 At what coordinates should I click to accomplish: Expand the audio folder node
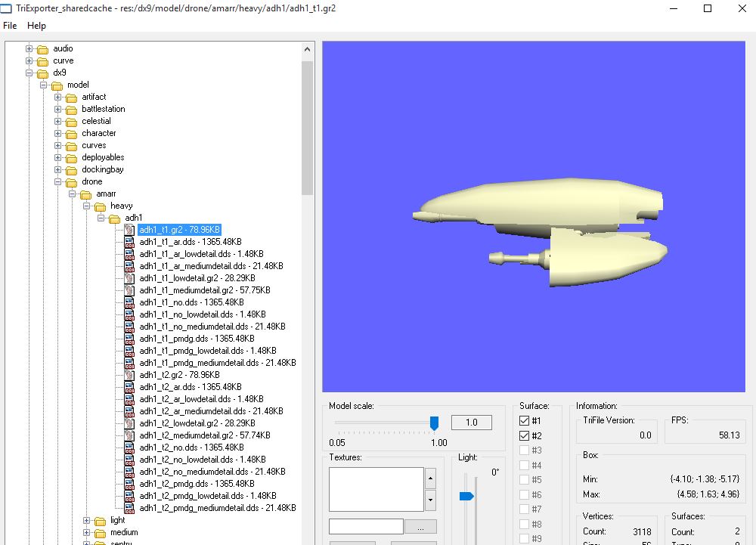pos(29,48)
